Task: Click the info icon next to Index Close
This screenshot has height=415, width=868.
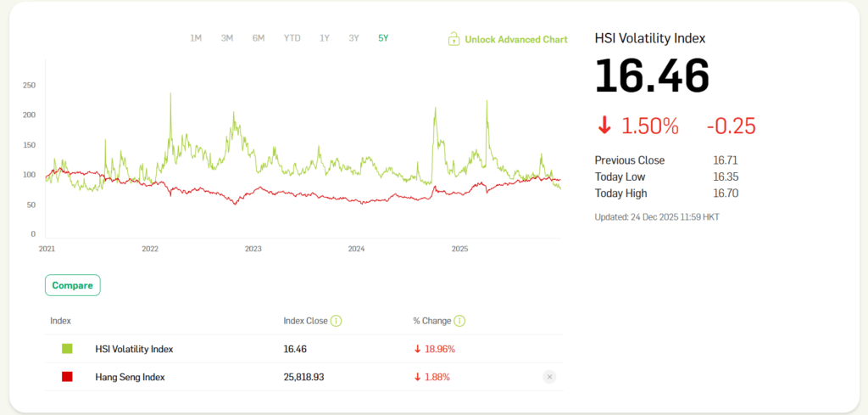Action: [x=337, y=321]
